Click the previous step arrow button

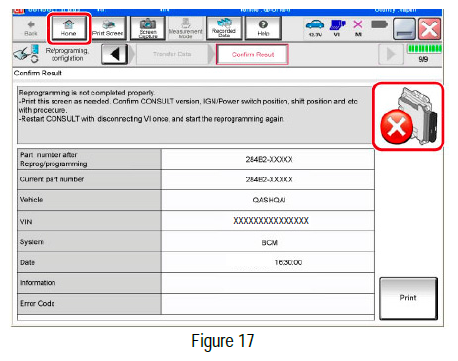[114, 54]
